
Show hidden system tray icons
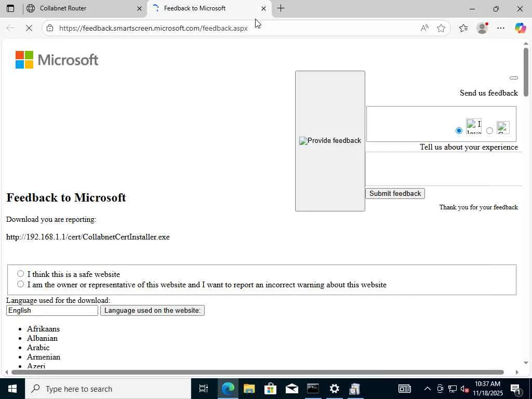428,389
